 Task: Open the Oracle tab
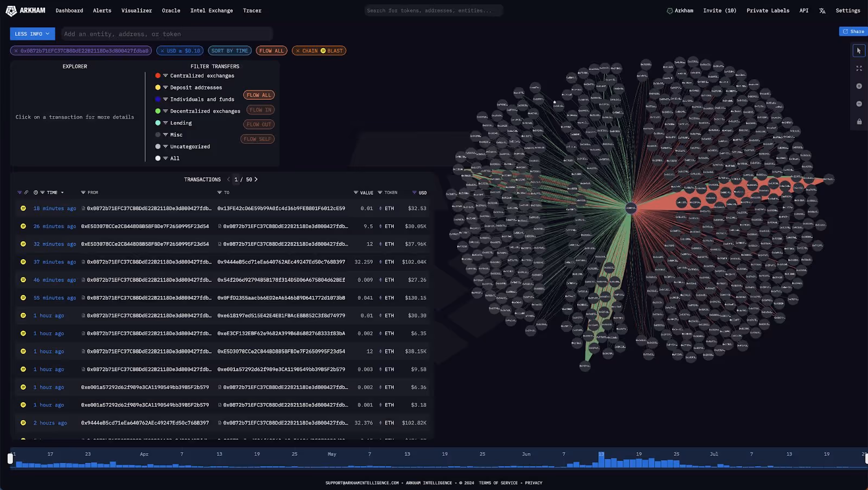click(171, 11)
